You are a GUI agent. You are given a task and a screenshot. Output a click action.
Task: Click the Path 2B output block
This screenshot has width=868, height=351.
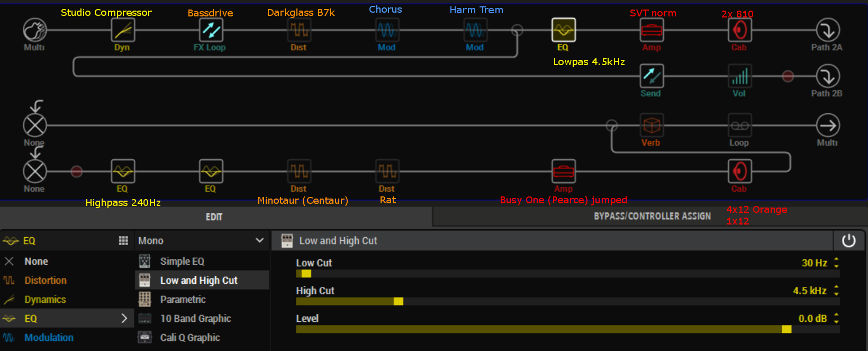pyautogui.click(x=828, y=76)
